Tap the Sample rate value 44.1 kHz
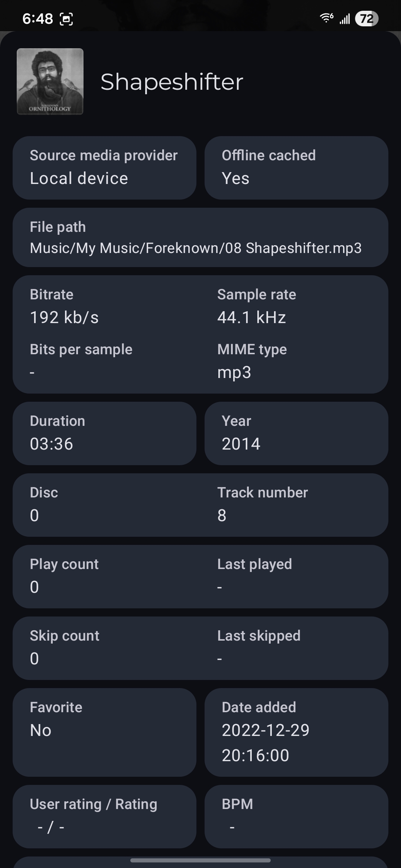Image resolution: width=401 pixels, height=868 pixels. click(251, 318)
